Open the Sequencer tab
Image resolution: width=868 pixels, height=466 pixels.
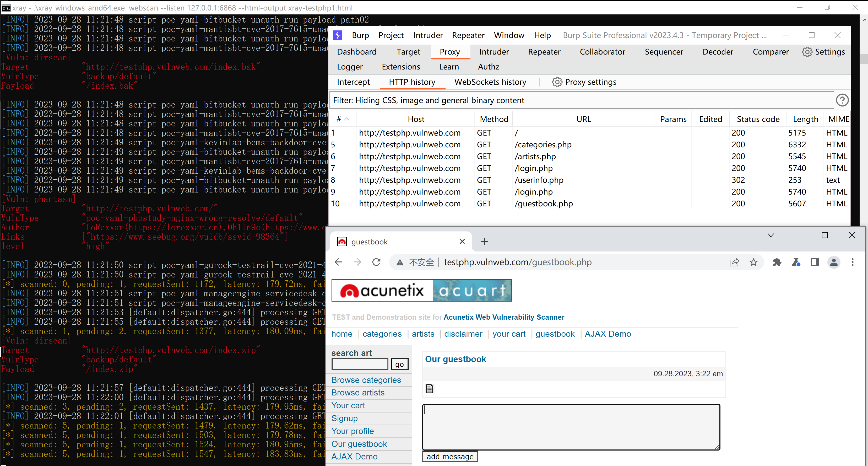(664, 52)
